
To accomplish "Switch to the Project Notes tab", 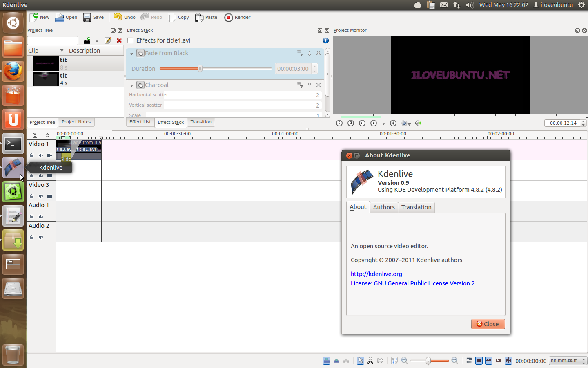I will point(76,122).
